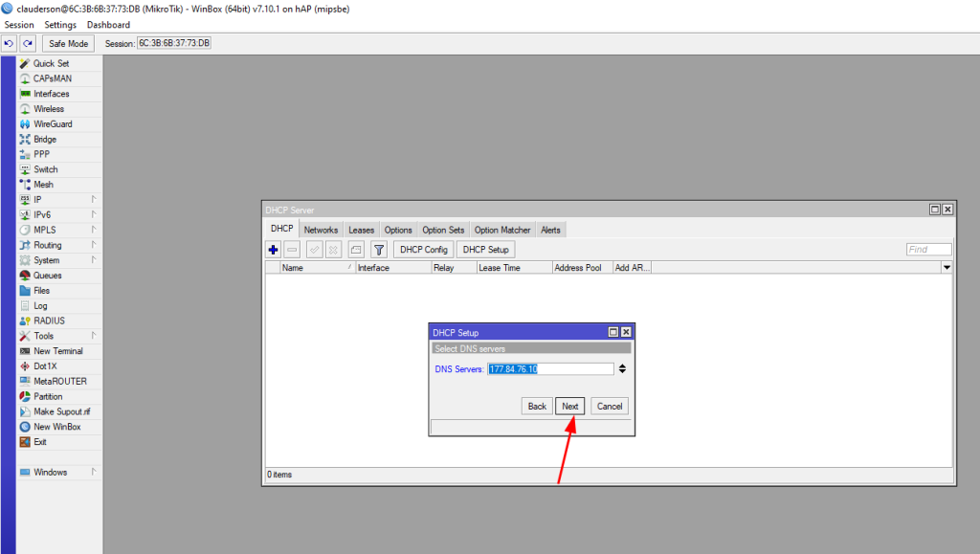Image resolution: width=980 pixels, height=554 pixels.
Task: Click the blue plus add icon
Action: [274, 250]
